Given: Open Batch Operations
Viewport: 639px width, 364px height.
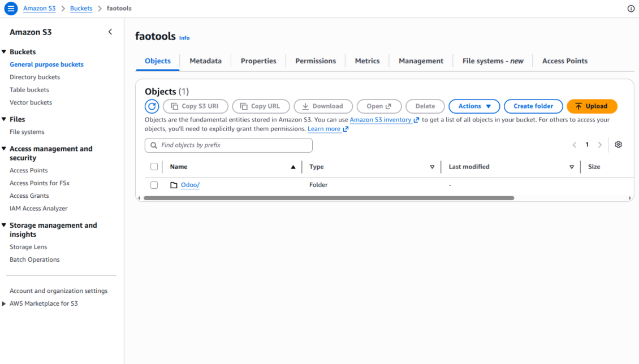Looking at the screenshot, I should click(34, 259).
